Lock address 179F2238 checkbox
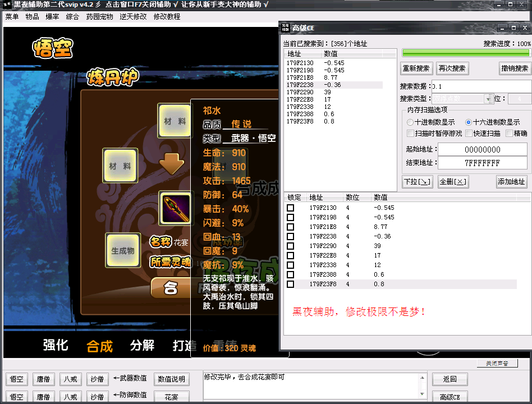The image size is (532, 404). (x=291, y=236)
